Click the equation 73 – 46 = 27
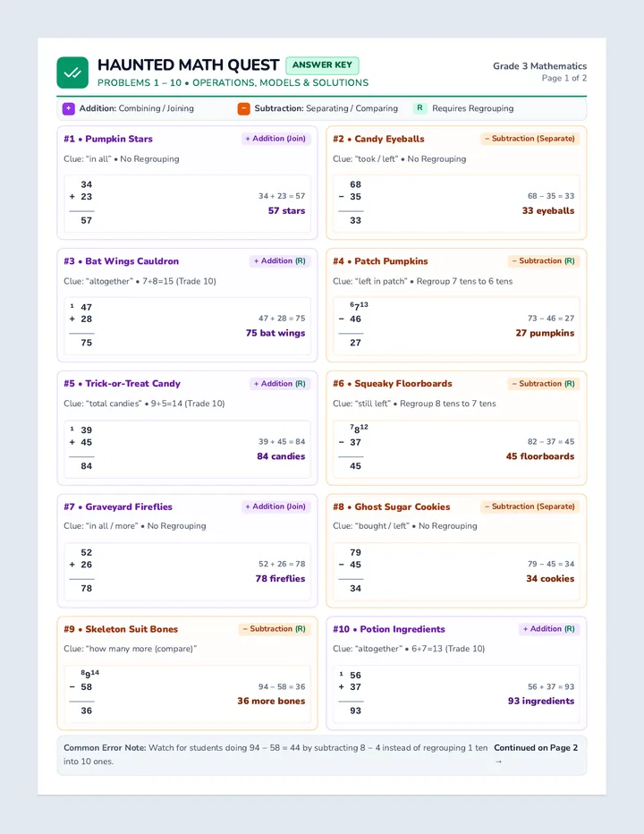The height and width of the screenshot is (834, 644). tap(551, 319)
